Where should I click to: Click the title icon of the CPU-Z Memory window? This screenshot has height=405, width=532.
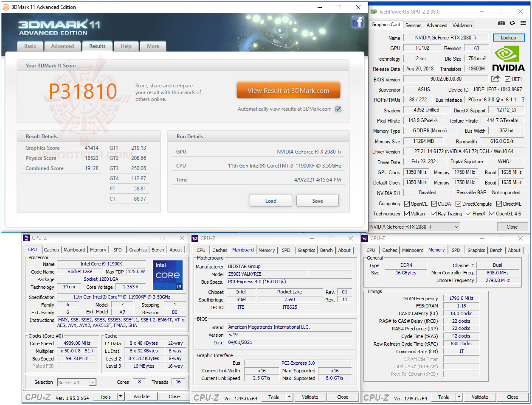point(365,238)
